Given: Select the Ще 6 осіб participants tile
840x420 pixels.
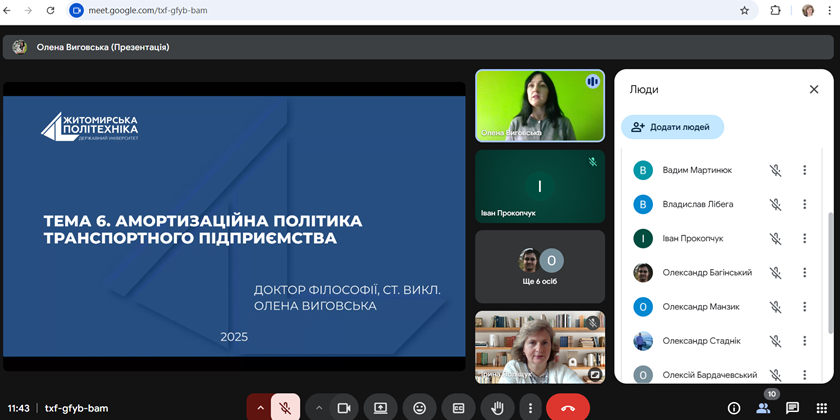Looking at the screenshot, I should 540,267.
